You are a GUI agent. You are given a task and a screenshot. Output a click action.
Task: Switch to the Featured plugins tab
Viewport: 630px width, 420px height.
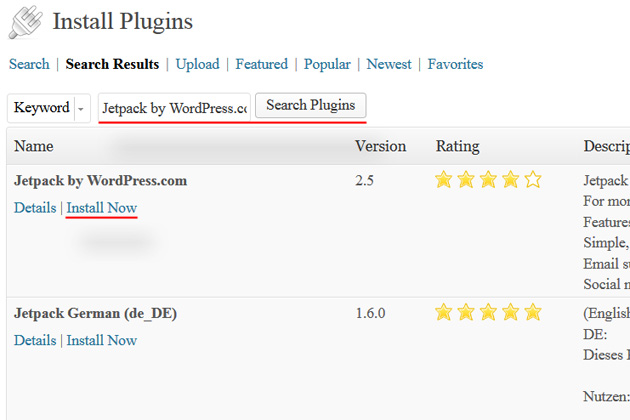pyautogui.click(x=262, y=64)
